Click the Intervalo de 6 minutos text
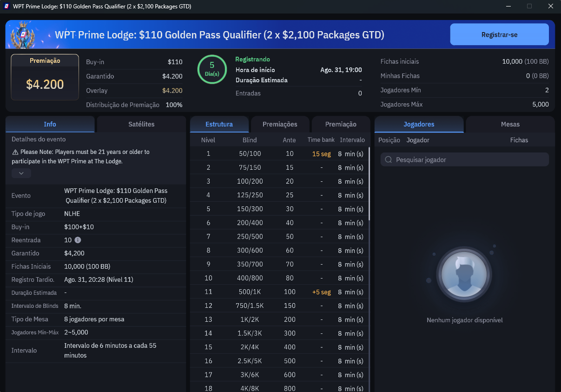561x392 pixels. tap(110, 351)
